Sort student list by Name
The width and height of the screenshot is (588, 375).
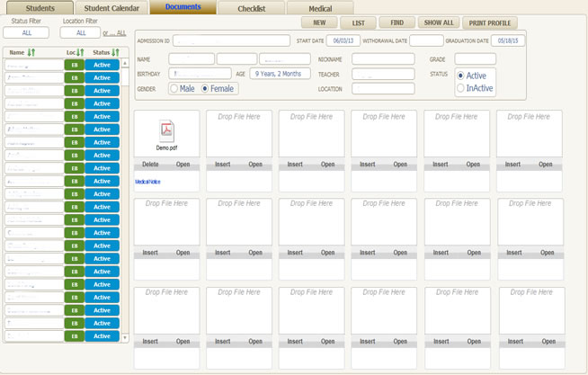(x=31, y=52)
